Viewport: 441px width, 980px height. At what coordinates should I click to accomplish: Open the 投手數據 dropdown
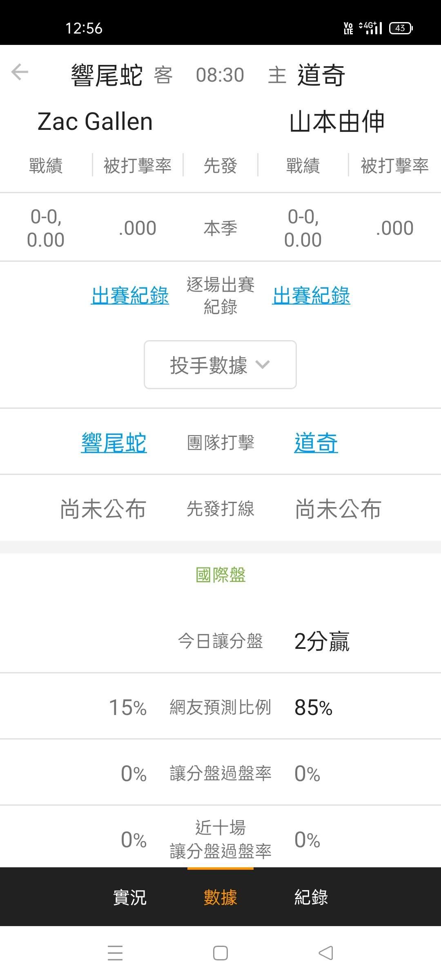[x=220, y=365]
